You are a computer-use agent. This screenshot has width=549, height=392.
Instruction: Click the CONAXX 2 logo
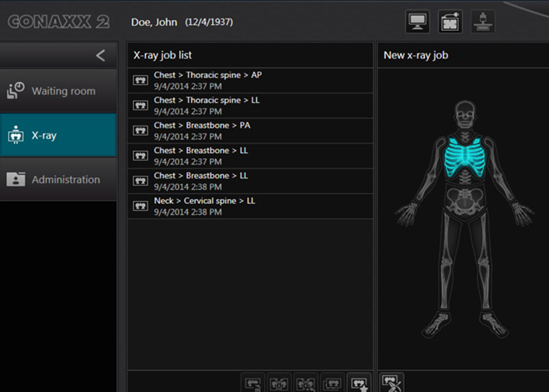tap(58, 22)
